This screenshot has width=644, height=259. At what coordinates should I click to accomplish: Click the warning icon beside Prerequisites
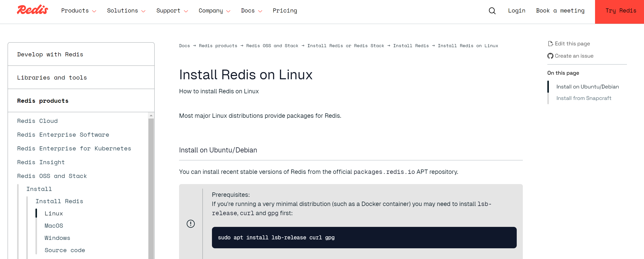pyautogui.click(x=191, y=224)
